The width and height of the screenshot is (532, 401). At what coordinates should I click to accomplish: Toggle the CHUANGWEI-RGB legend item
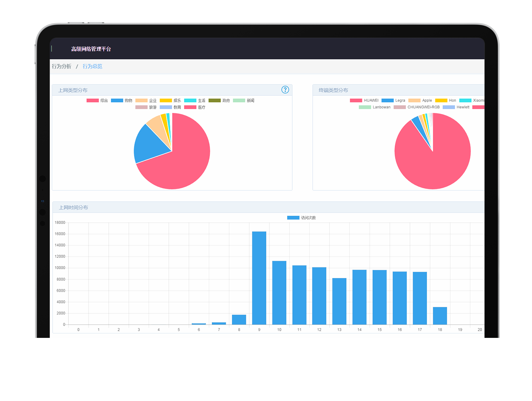click(x=416, y=107)
